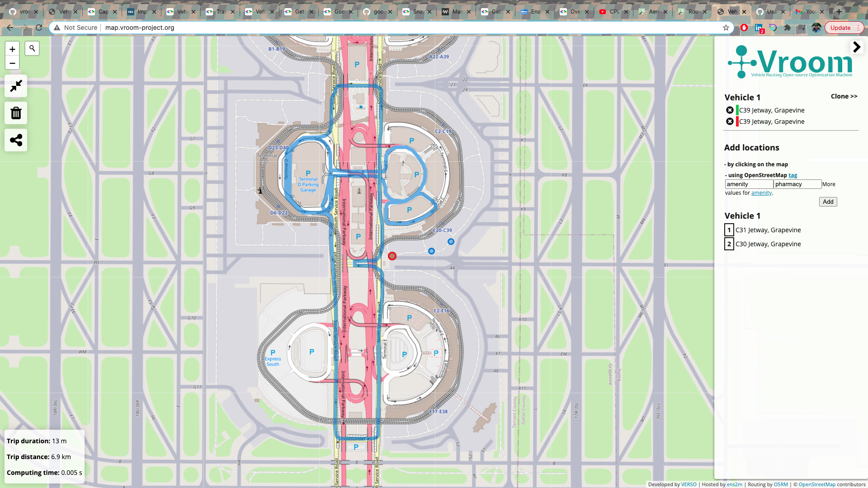Image resolution: width=868 pixels, height=488 pixels.
Task: Remove the red C39 Jetway stop
Action: tap(730, 121)
